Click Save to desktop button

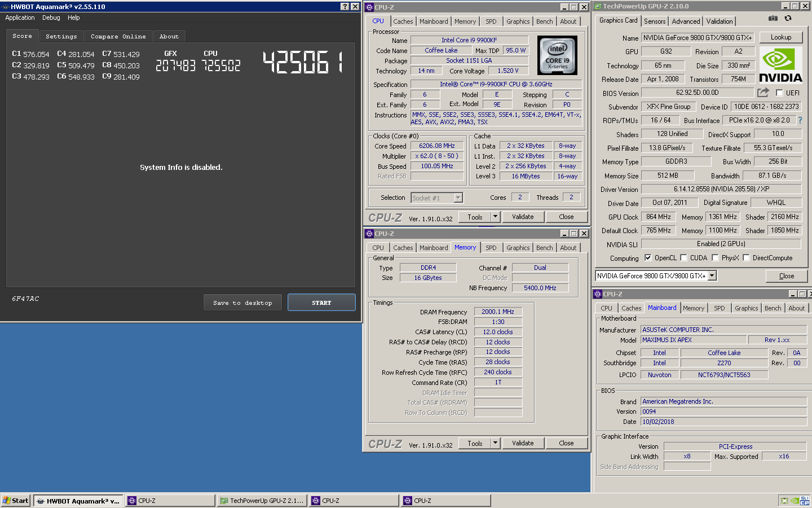[242, 303]
